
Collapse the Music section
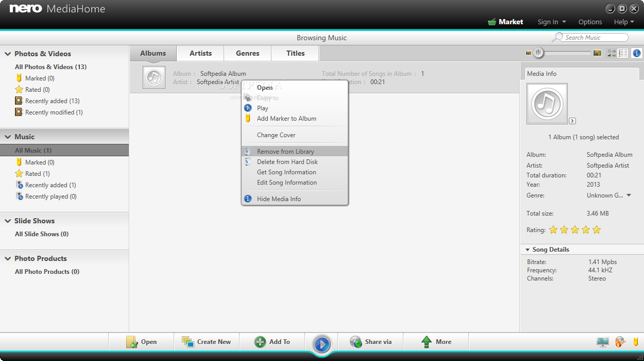tap(8, 137)
